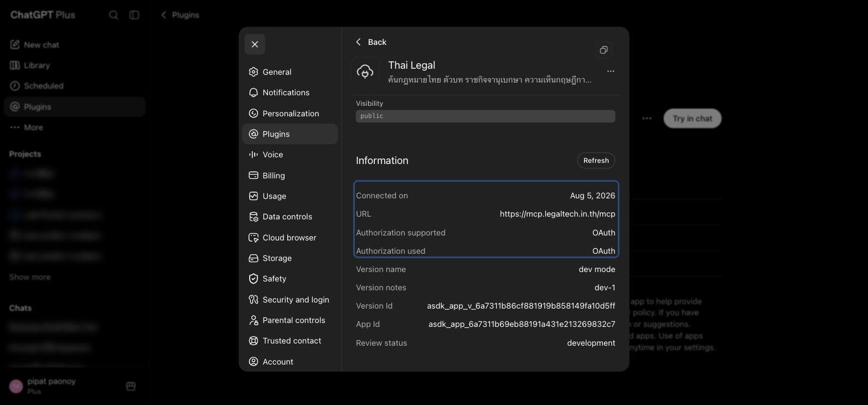The height and width of the screenshot is (405, 868).
Task: Close the settings dialog with X
Action: (255, 44)
